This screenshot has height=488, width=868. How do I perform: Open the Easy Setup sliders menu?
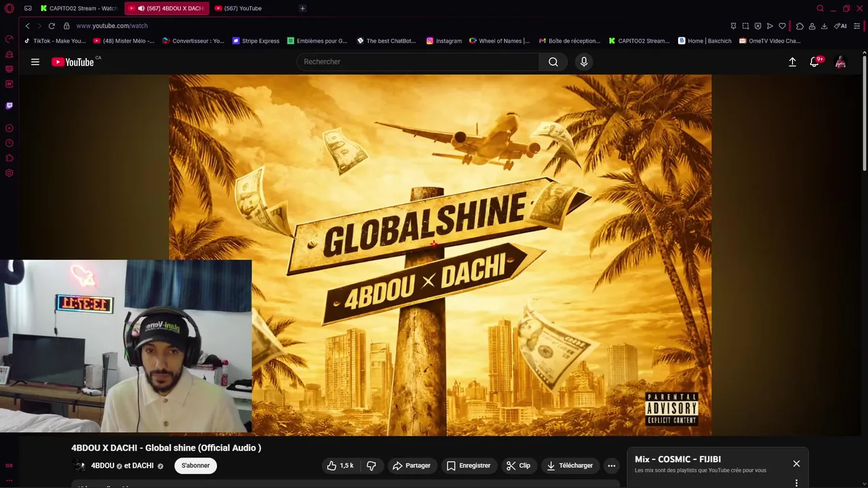point(857,26)
